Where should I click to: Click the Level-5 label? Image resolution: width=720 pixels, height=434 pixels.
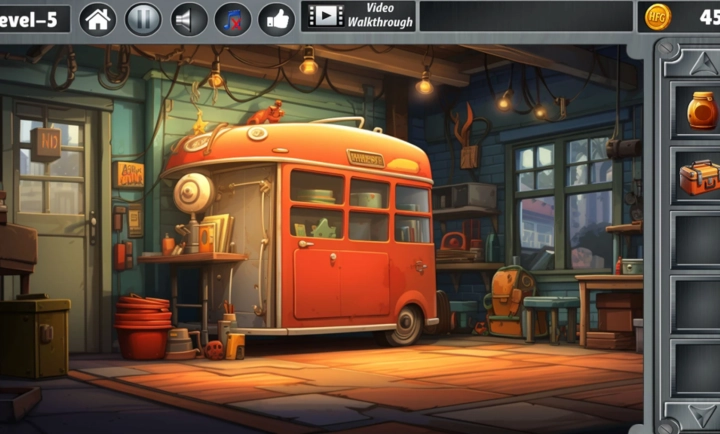(x=32, y=18)
